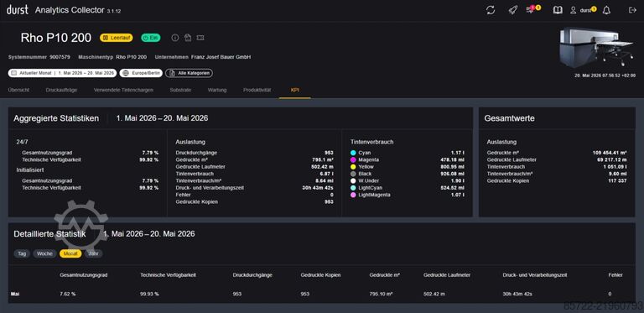Viewport: 644px width, 313px height.
Task: Click the Fehler column header
Action: click(615, 274)
